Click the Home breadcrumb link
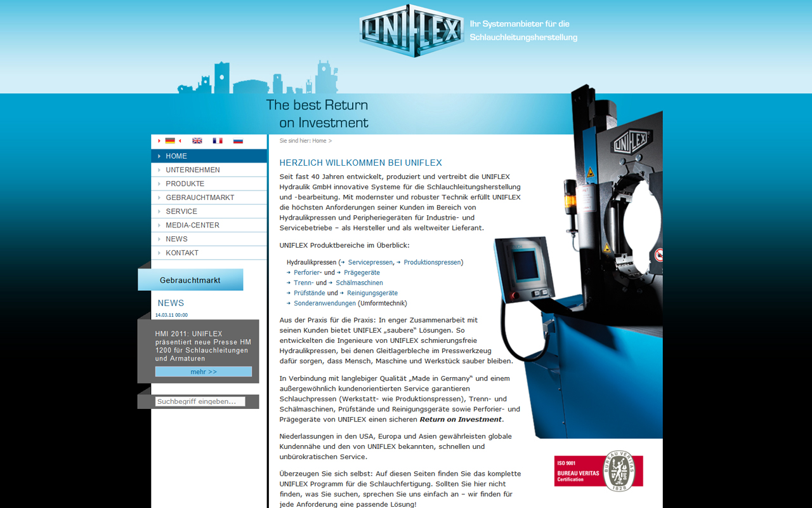 tap(319, 141)
